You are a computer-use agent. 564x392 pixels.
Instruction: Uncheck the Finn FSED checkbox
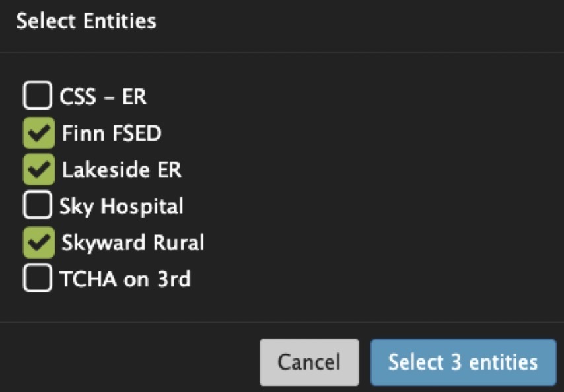click(x=38, y=133)
